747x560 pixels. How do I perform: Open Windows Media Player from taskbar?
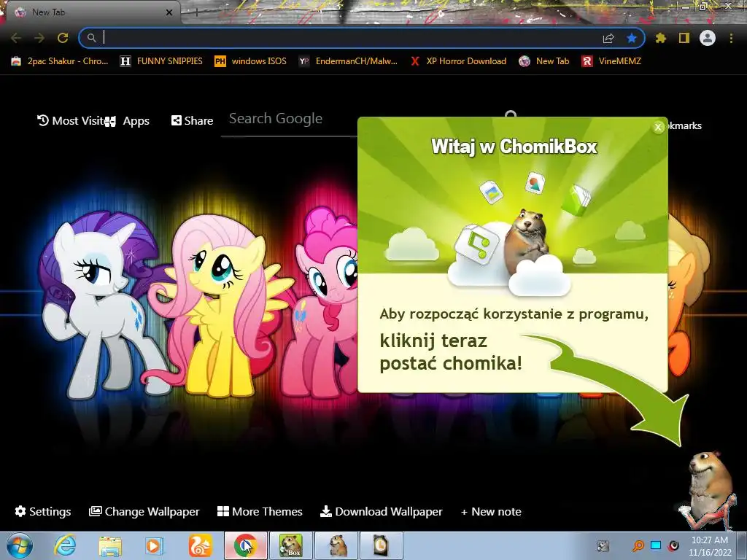click(155, 545)
